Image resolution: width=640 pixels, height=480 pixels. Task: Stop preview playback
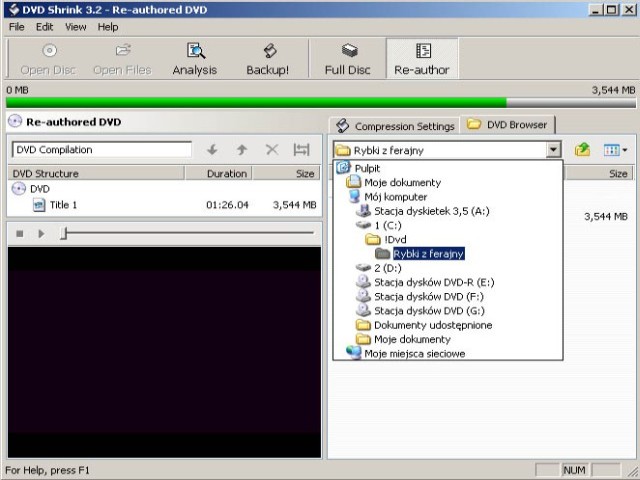coord(20,234)
